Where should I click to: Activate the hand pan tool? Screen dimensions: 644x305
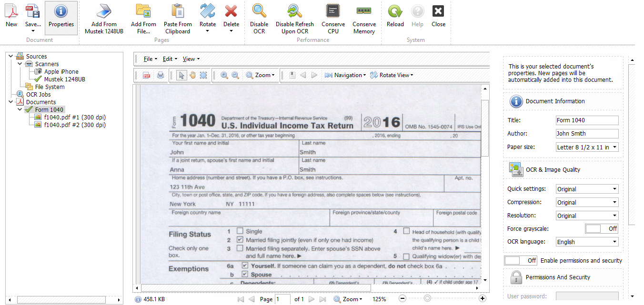coord(193,75)
